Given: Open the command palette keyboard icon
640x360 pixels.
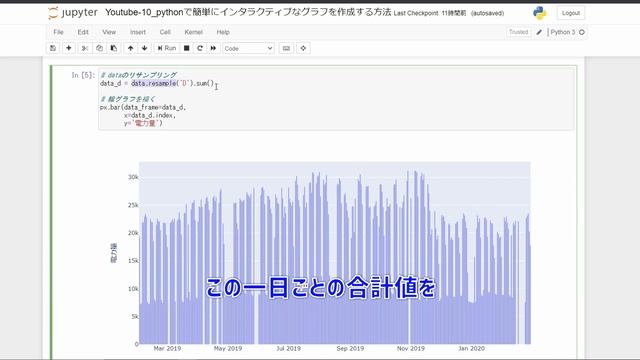Looking at the screenshot, I should pyautogui.click(x=286, y=48).
